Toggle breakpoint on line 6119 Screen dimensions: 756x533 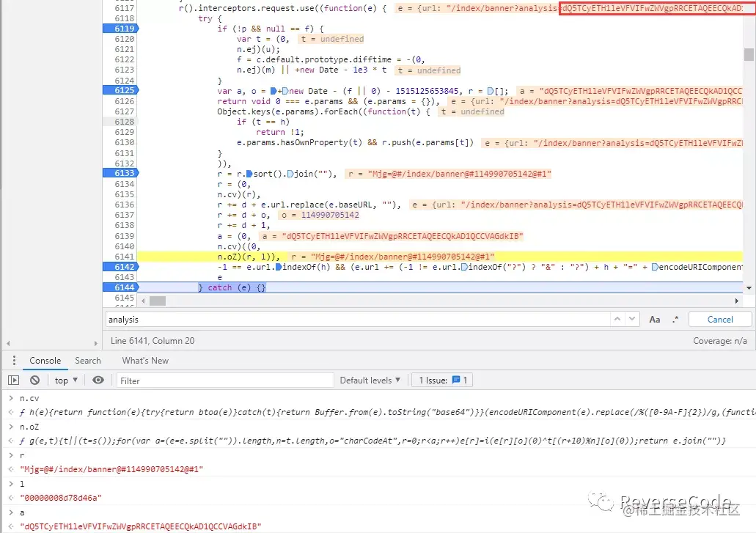pos(121,29)
